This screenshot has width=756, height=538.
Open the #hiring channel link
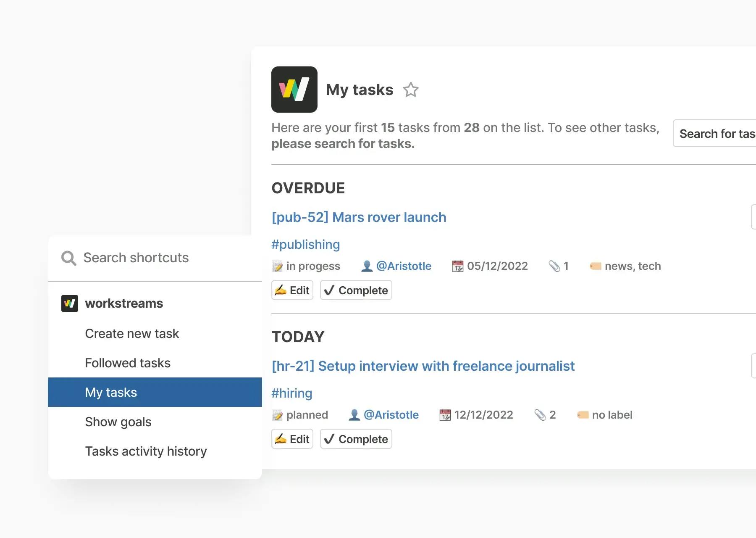coord(291,393)
